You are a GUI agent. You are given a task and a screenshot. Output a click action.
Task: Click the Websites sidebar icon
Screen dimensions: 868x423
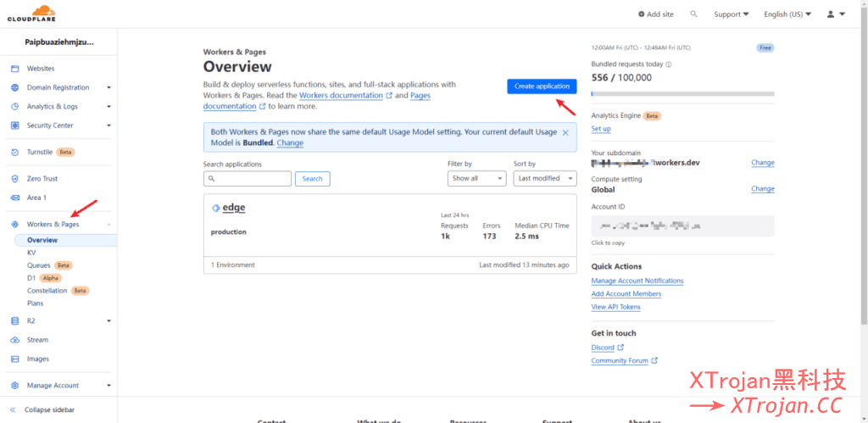(x=15, y=69)
